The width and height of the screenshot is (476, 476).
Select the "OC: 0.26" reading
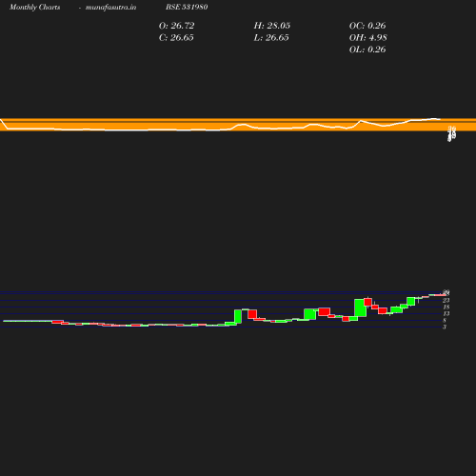(x=367, y=26)
